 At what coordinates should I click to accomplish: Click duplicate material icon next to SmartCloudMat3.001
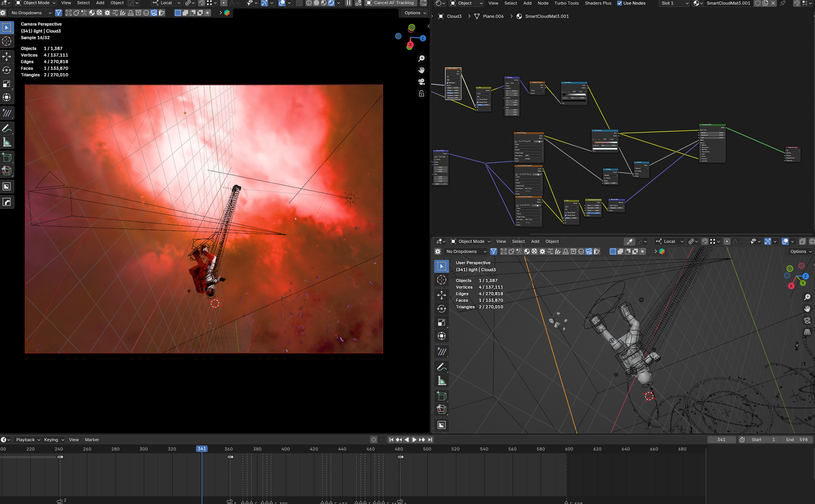click(x=765, y=3)
